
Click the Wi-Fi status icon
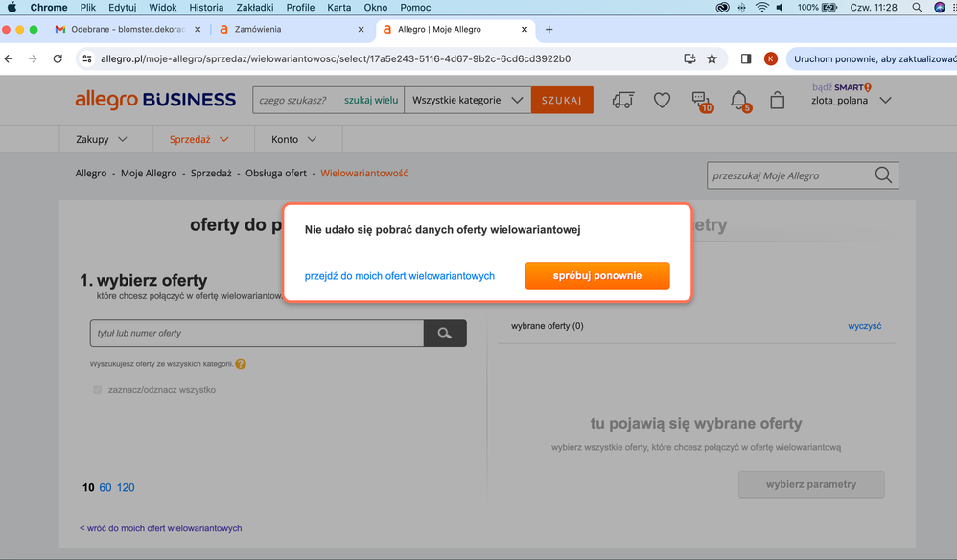761,8
